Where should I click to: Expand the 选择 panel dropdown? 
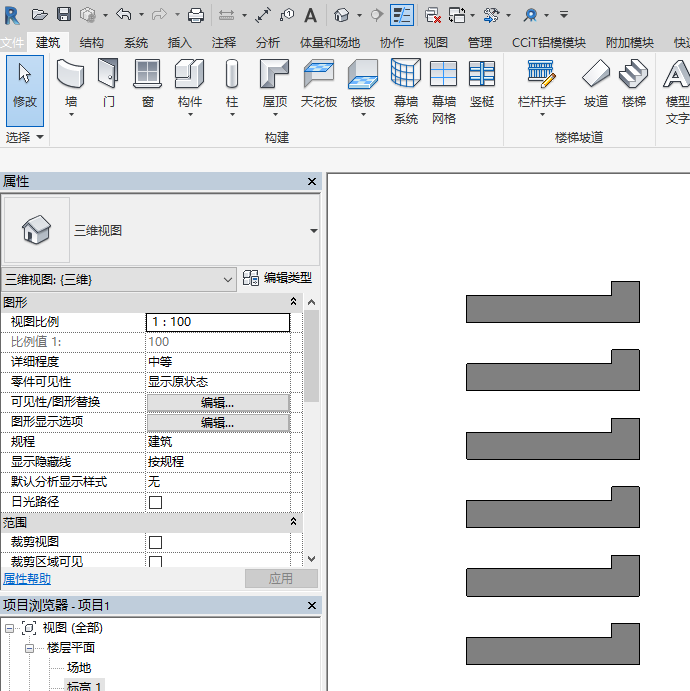click(x=25, y=137)
